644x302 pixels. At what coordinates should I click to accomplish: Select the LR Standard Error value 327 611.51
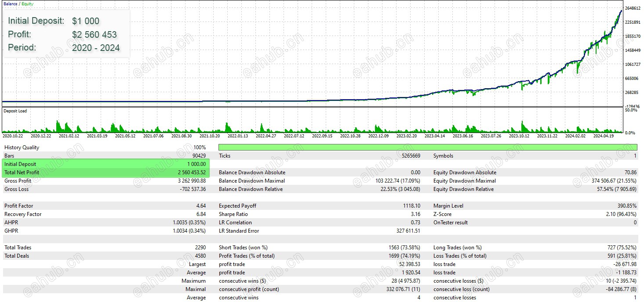[408, 231]
